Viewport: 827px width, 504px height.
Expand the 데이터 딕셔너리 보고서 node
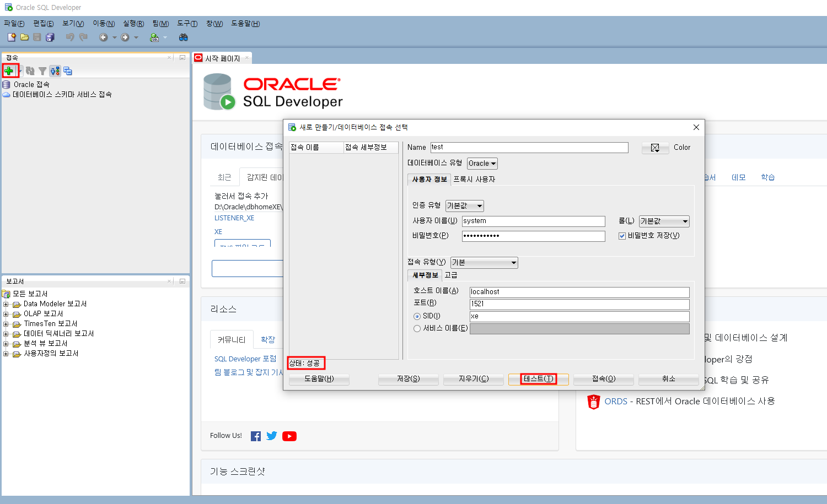tap(6, 334)
